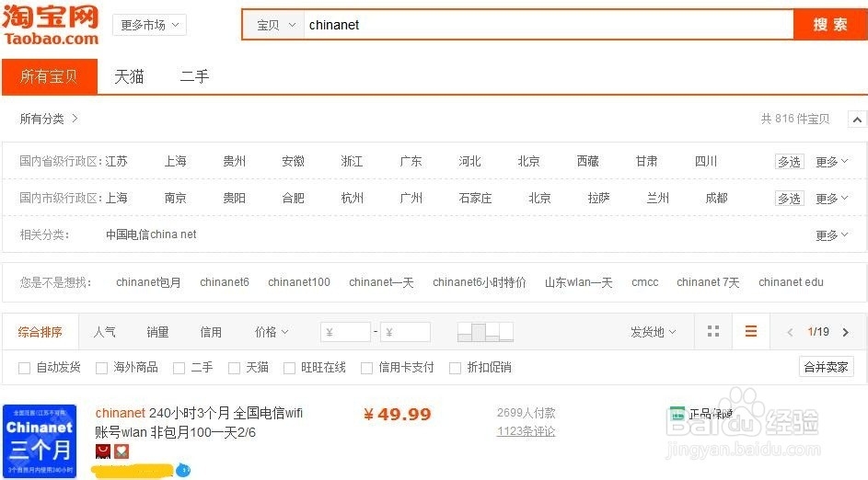Open the 1123条评论 link
The width and height of the screenshot is (868, 480).
(x=526, y=430)
